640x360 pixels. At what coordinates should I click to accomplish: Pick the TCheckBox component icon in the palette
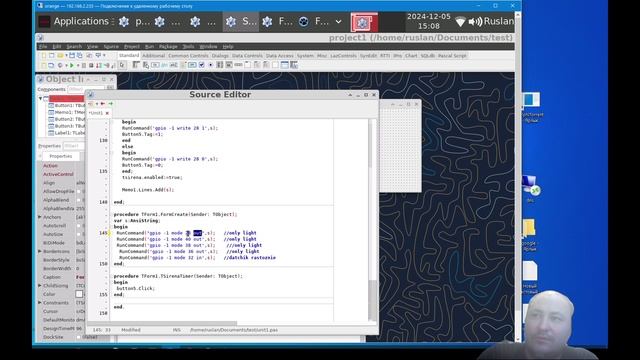coord(201,65)
